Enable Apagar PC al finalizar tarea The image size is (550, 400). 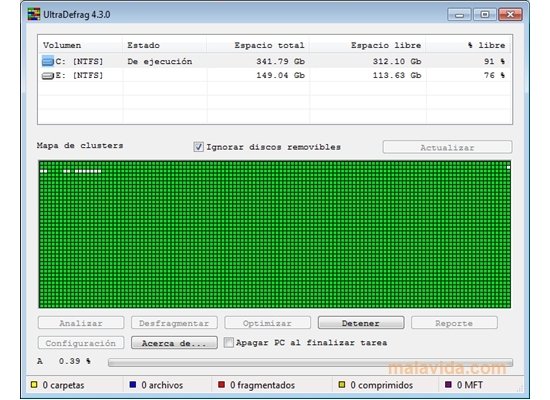pos(228,342)
